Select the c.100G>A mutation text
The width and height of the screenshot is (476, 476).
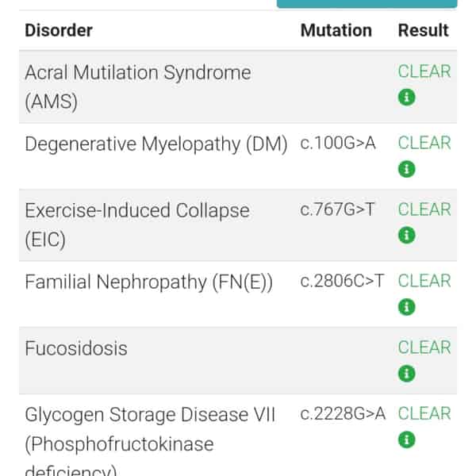click(x=338, y=143)
